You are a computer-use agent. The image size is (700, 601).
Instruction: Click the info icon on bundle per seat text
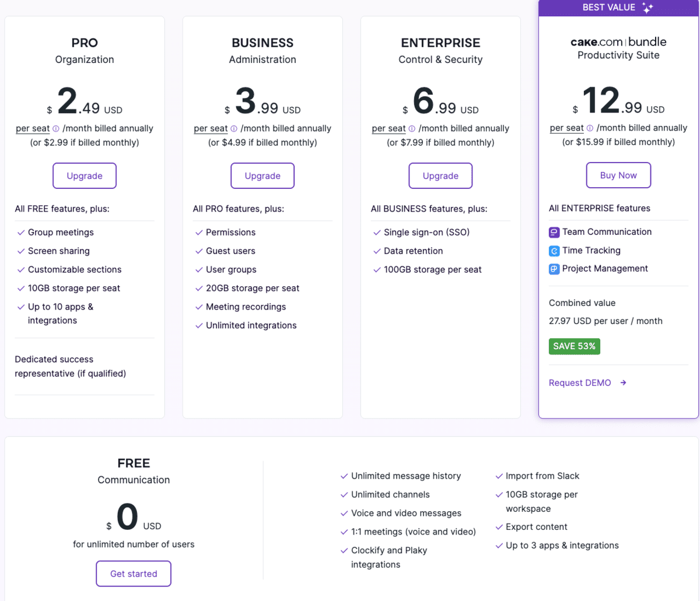coord(590,128)
